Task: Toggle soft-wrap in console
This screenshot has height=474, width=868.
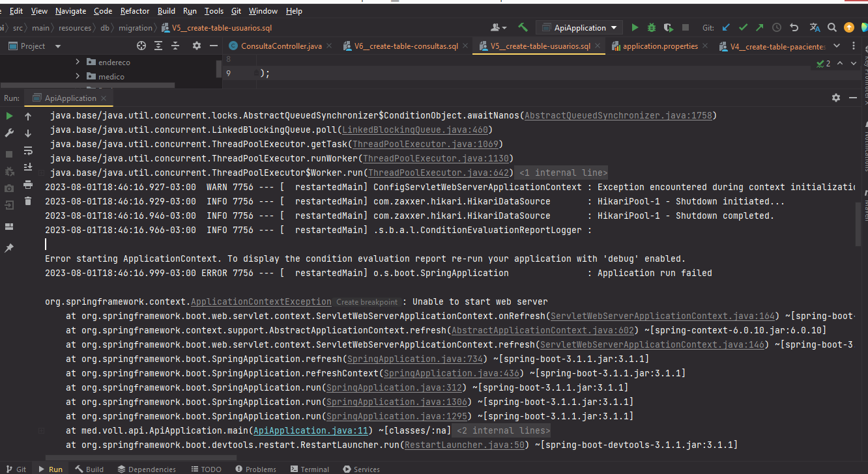Action: [28, 150]
